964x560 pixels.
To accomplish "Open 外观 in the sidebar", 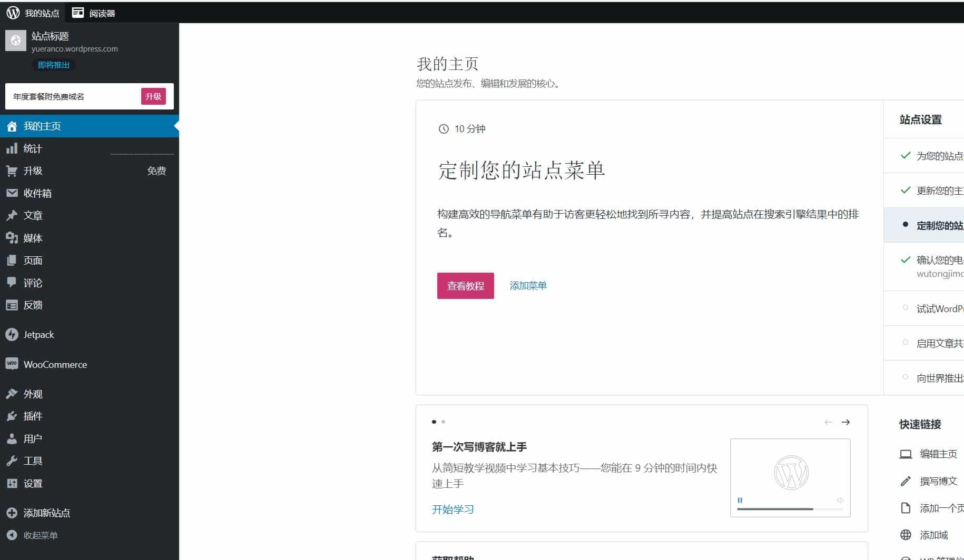I will coord(90,394).
